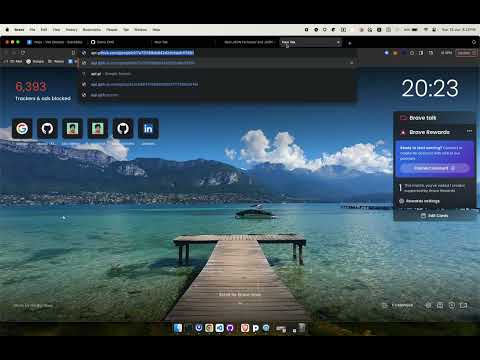Switch to the fourth browser tab

click(248, 42)
